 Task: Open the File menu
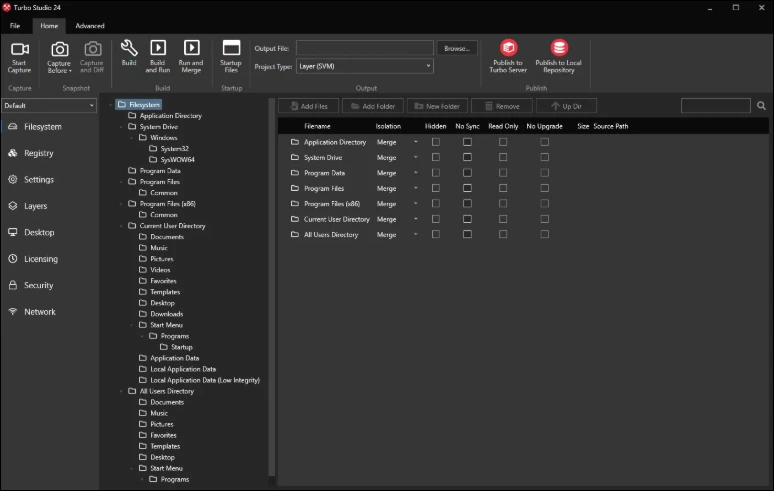point(15,26)
